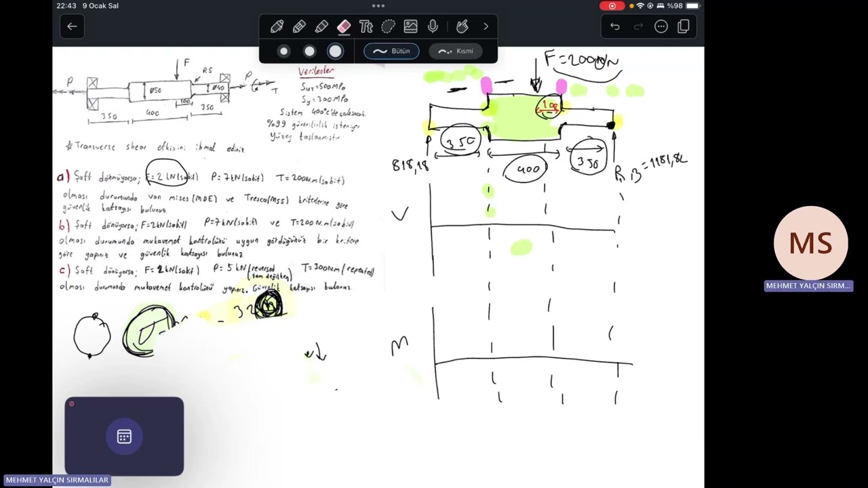Viewport: 868px width, 488px height.
Task: Click the red dot in floating thumbnail
Action: (x=71, y=404)
